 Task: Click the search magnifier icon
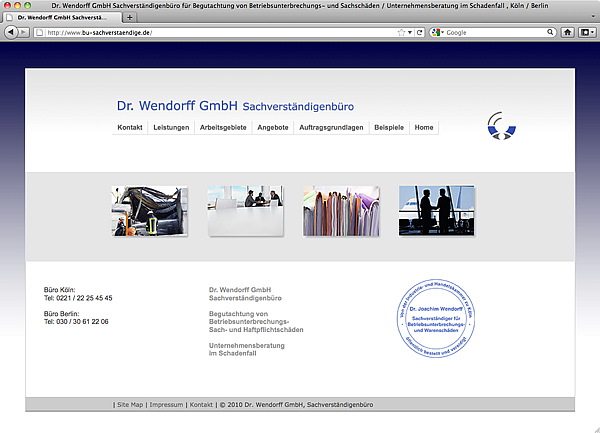click(551, 33)
